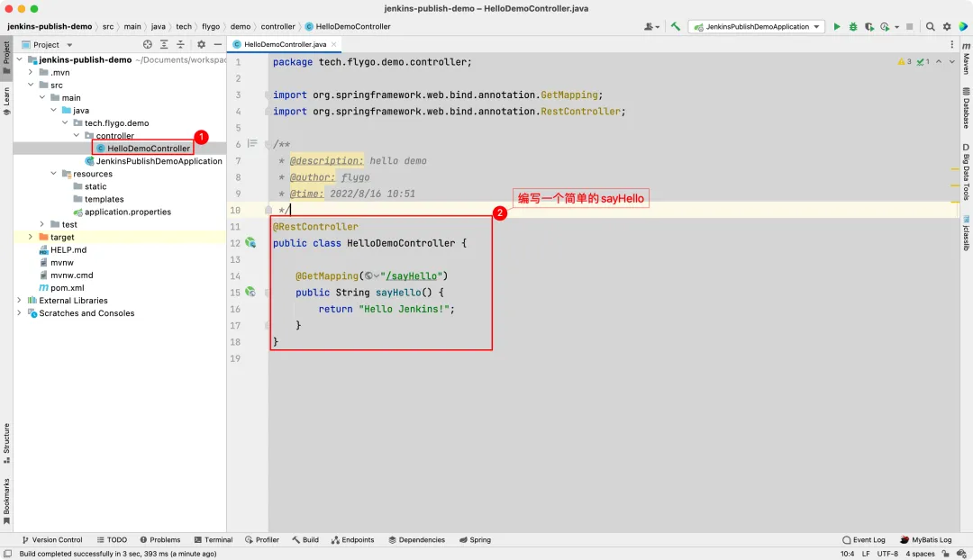Image resolution: width=973 pixels, height=560 pixels.
Task: Toggle the Project tool window vertical tab
Action: point(6,57)
